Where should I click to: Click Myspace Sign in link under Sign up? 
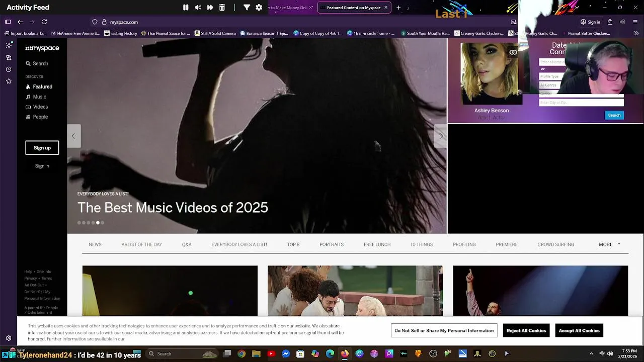tap(42, 166)
